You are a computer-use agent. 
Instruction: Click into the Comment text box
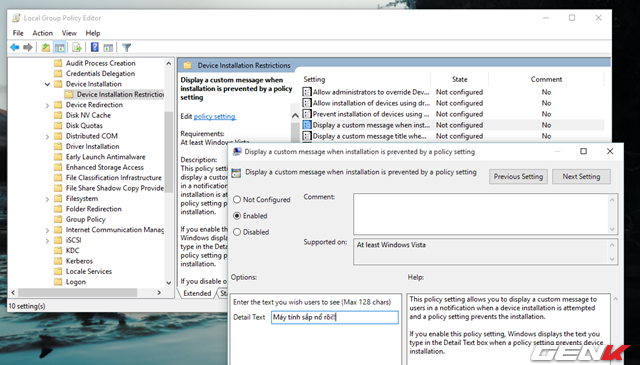(481, 214)
